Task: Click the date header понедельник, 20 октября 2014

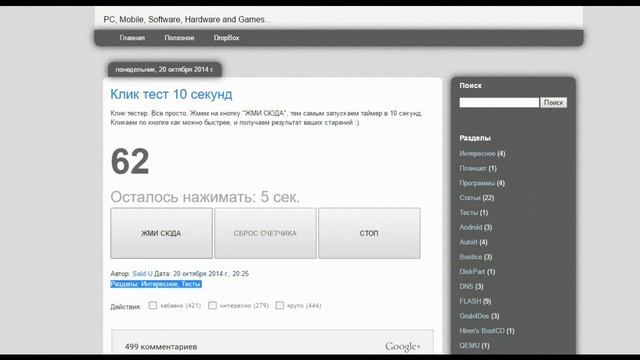Action: (x=164, y=69)
